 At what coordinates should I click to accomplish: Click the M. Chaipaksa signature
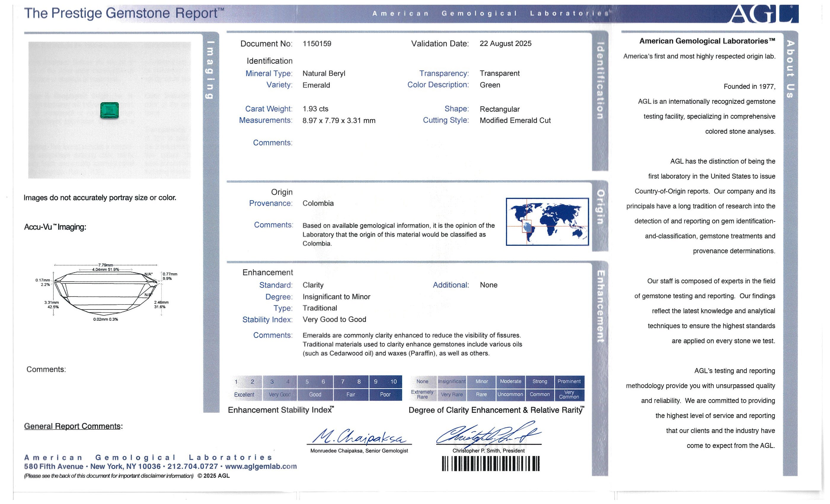click(359, 437)
